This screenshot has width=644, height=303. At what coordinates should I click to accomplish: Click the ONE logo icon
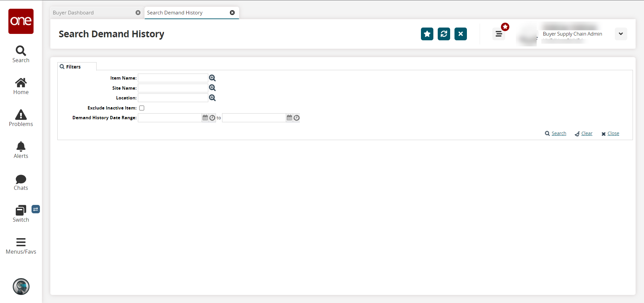[21, 21]
